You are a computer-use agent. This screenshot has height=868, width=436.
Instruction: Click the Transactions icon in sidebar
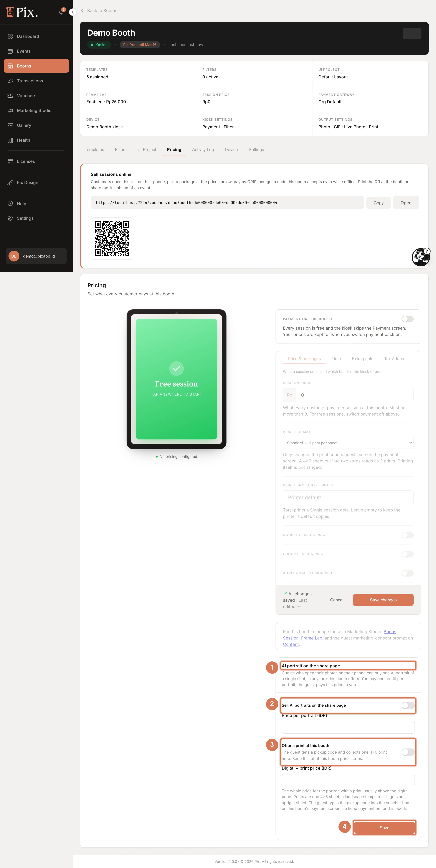point(10,81)
